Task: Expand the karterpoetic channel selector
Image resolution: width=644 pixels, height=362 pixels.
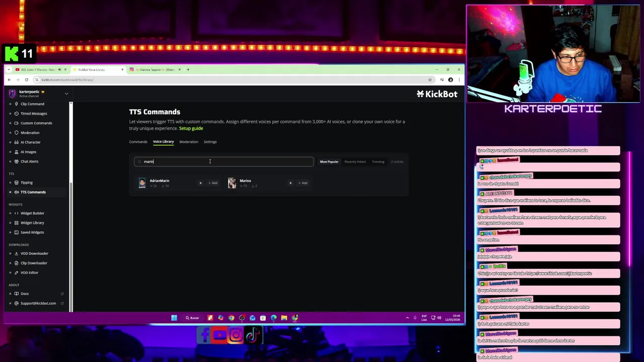Action: click(66, 94)
